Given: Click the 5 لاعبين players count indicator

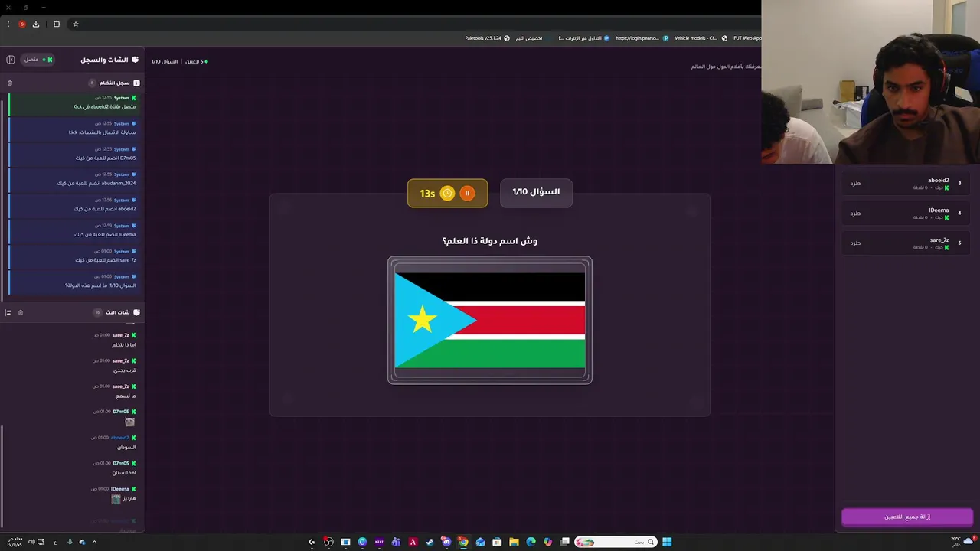Looking at the screenshot, I should [196, 61].
